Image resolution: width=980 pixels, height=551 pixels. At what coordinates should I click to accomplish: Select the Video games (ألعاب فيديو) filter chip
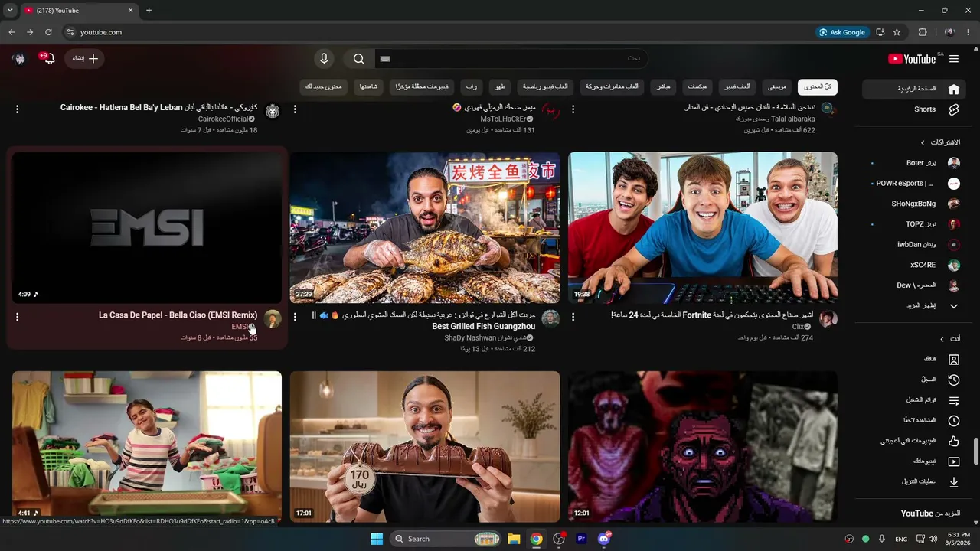click(x=737, y=86)
